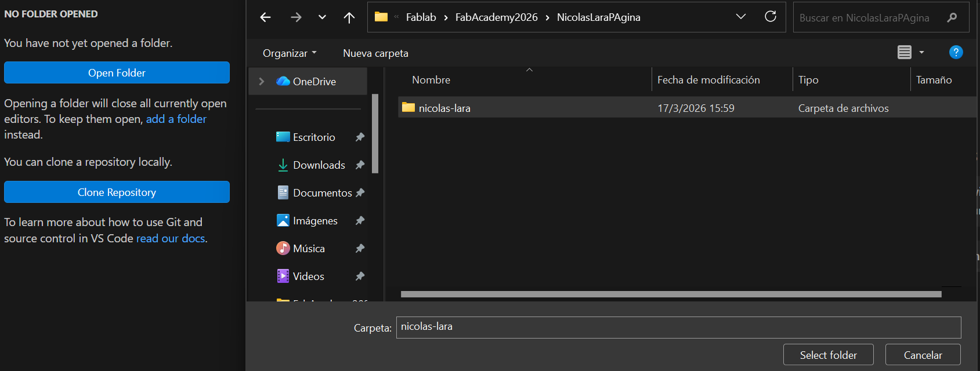Follow the add a folder link
Screen dimensions: 980x371
(x=176, y=119)
